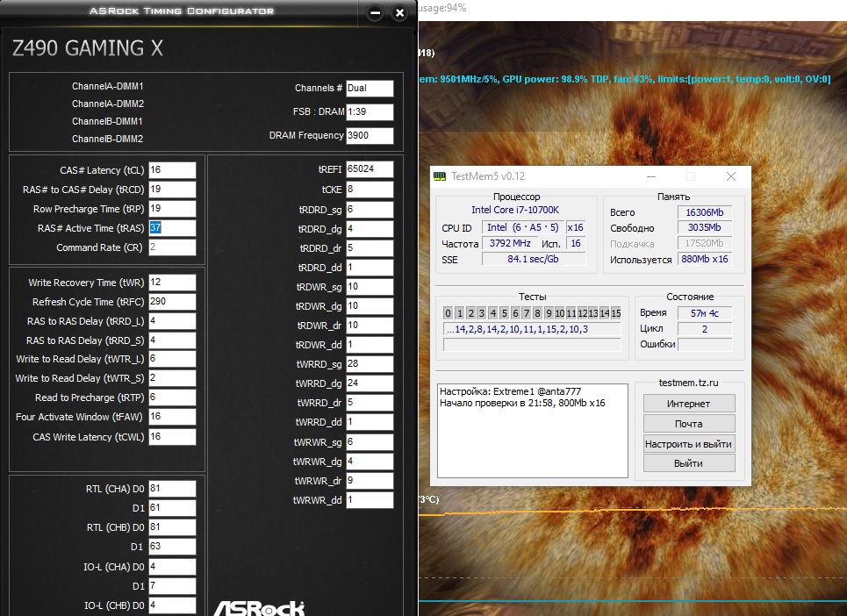Minimize the TestMem5 window
Image resolution: width=847 pixels, height=616 pixels.
651,176
